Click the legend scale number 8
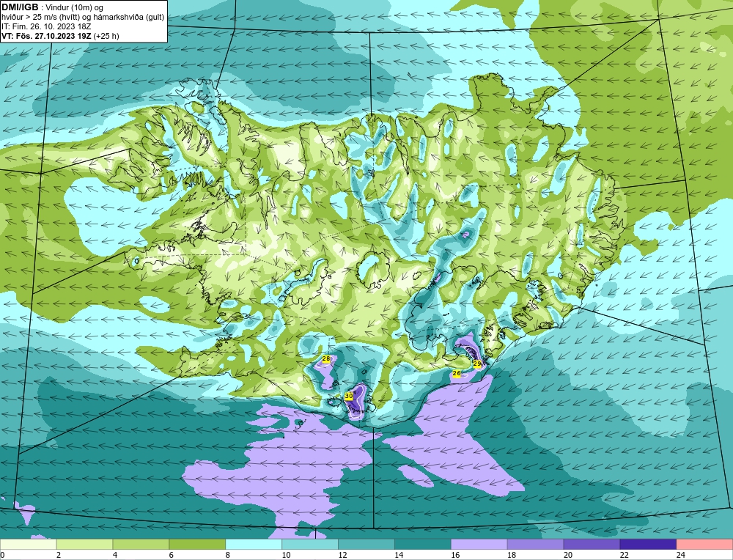This screenshot has width=733, height=560. [x=228, y=555]
